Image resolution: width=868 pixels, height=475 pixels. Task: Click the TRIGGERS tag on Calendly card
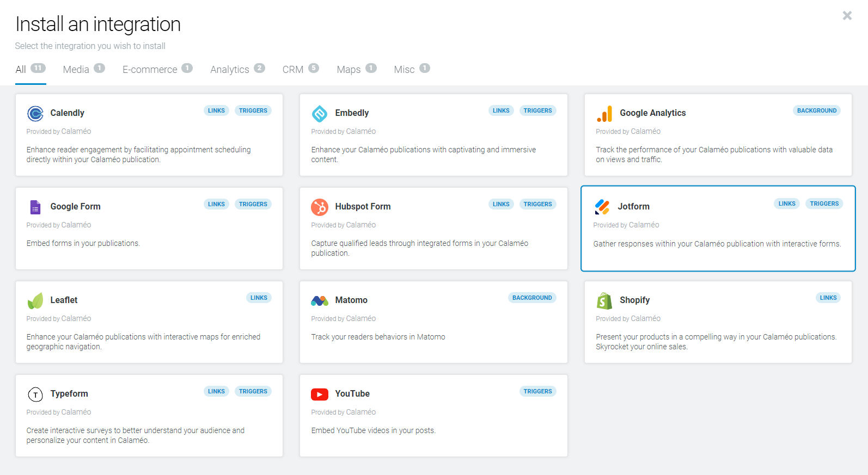tap(253, 110)
